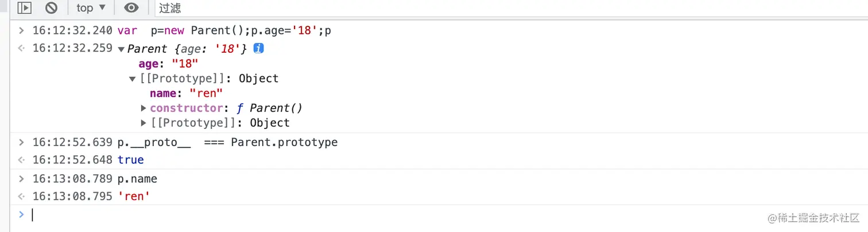Collapse the Parent {age: '18'} object

(x=121, y=49)
